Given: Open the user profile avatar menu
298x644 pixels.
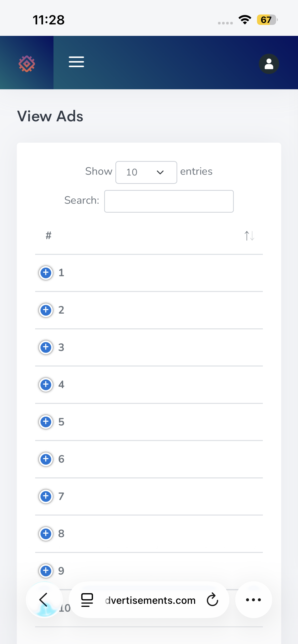Looking at the screenshot, I should [x=269, y=64].
